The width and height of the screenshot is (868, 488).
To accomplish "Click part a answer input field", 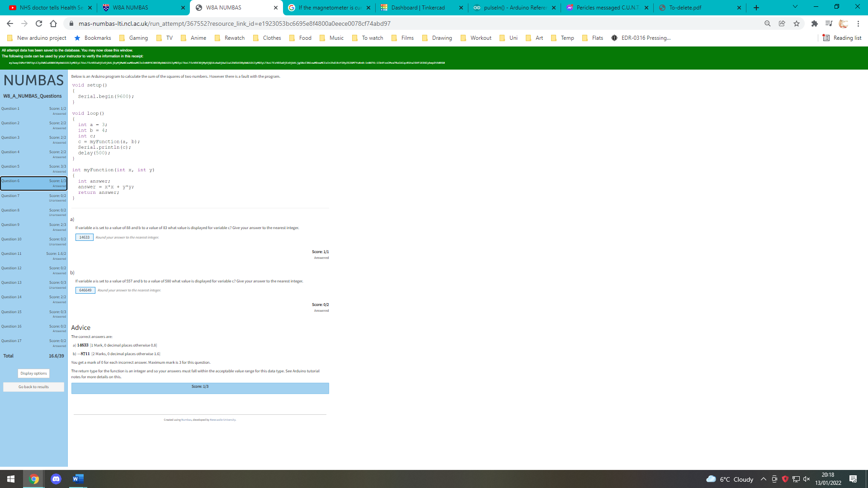I will pos(84,237).
